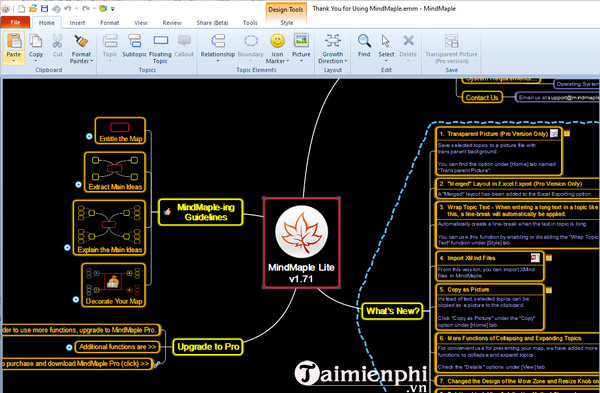Open Find magnifier tool
Viewport: 600px width, 393px height.
364,41
